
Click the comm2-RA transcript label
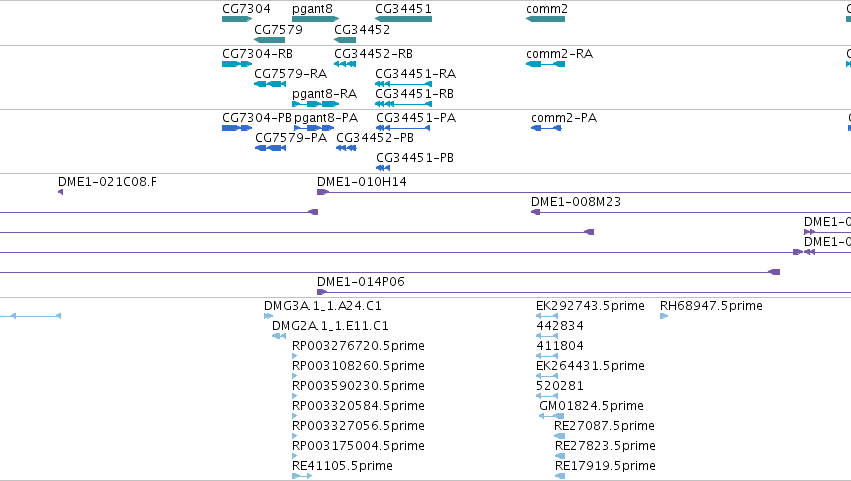(560, 54)
